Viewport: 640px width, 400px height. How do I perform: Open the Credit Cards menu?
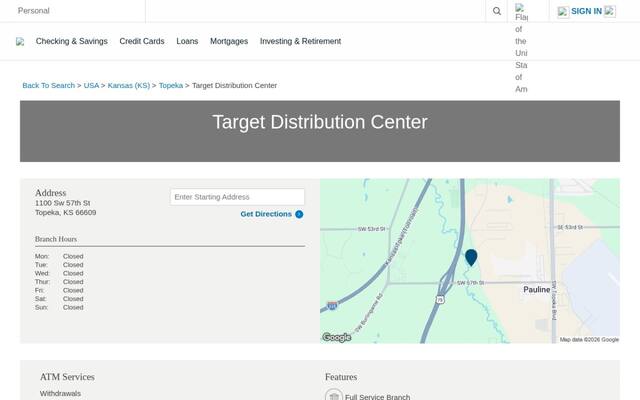[142, 41]
